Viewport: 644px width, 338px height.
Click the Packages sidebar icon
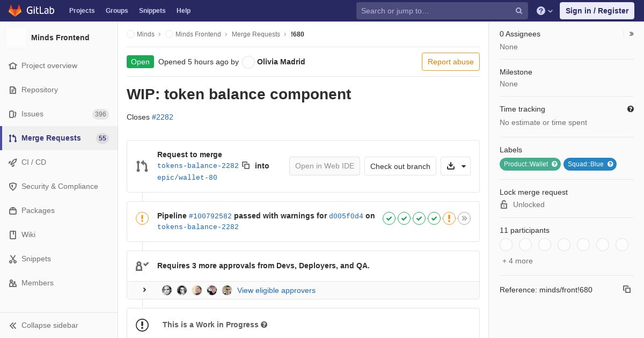[13, 210]
